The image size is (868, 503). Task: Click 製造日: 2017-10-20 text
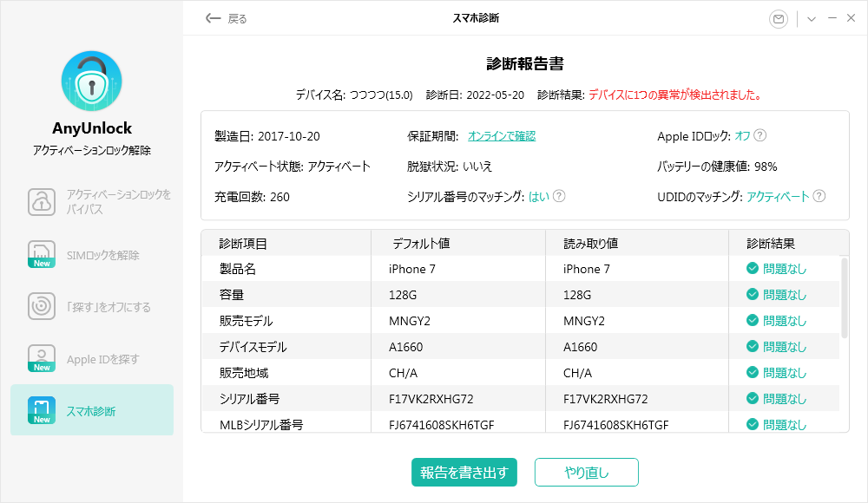[x=266, y=136]
